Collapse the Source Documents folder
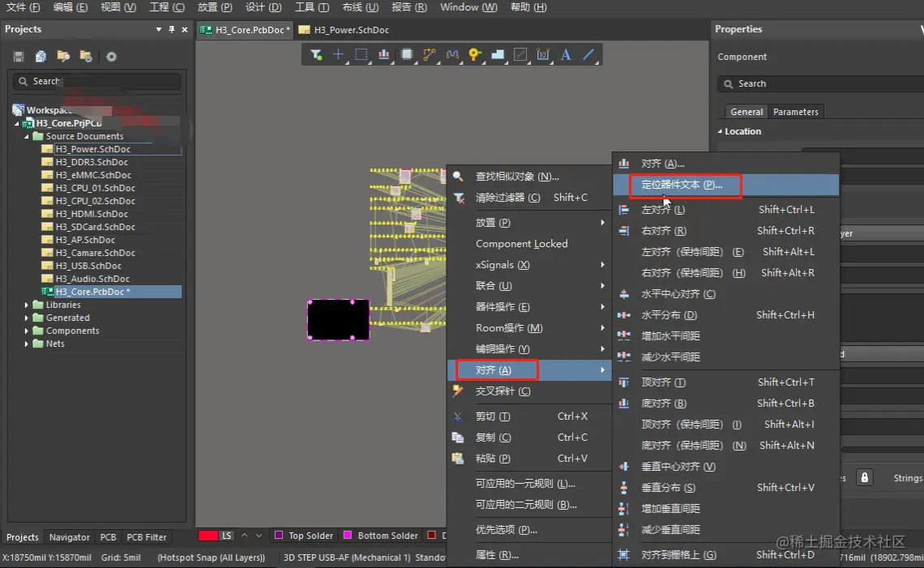 (27, 137)
